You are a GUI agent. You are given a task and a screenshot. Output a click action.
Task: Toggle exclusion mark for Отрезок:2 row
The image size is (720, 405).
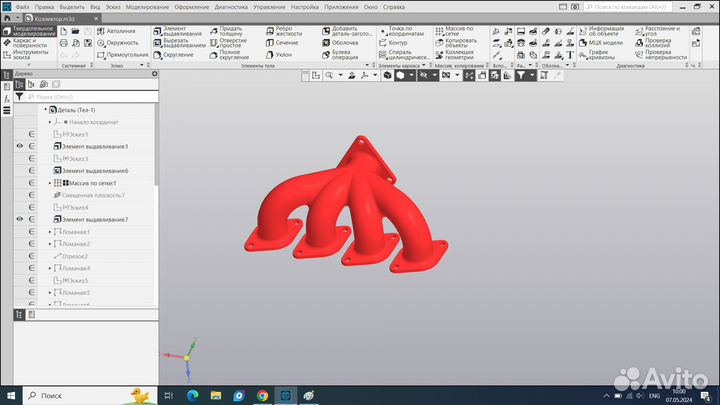point(32,256)
